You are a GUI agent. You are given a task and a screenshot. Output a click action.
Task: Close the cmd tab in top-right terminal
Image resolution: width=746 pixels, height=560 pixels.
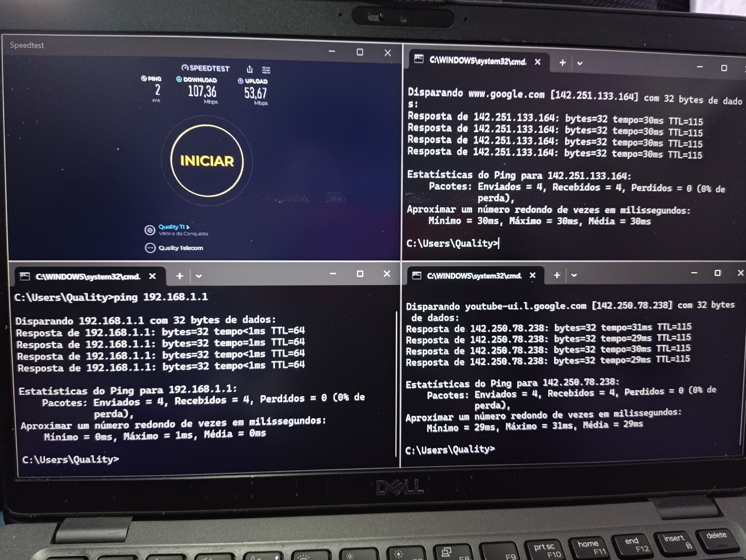pyautogui.click(x=538, y=62)
